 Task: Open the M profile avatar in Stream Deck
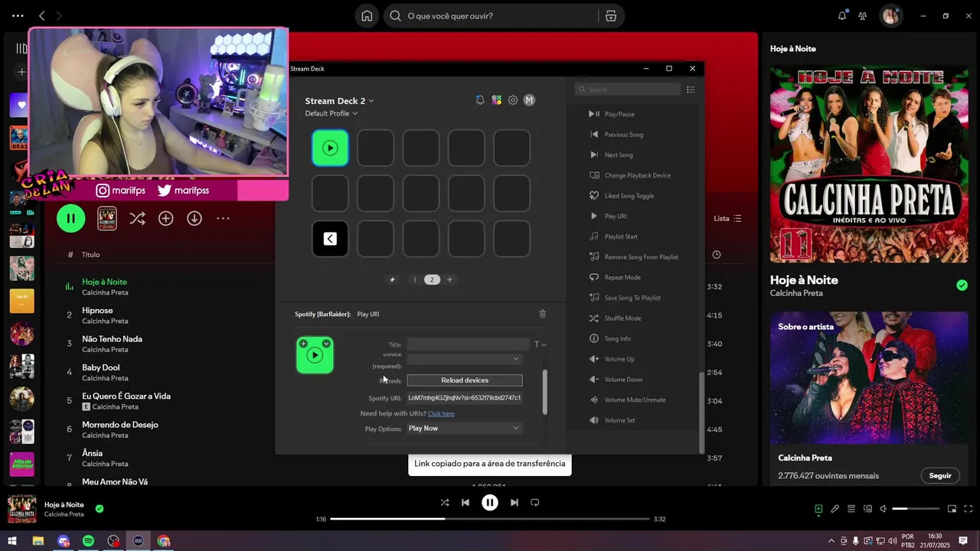point(529,100)
